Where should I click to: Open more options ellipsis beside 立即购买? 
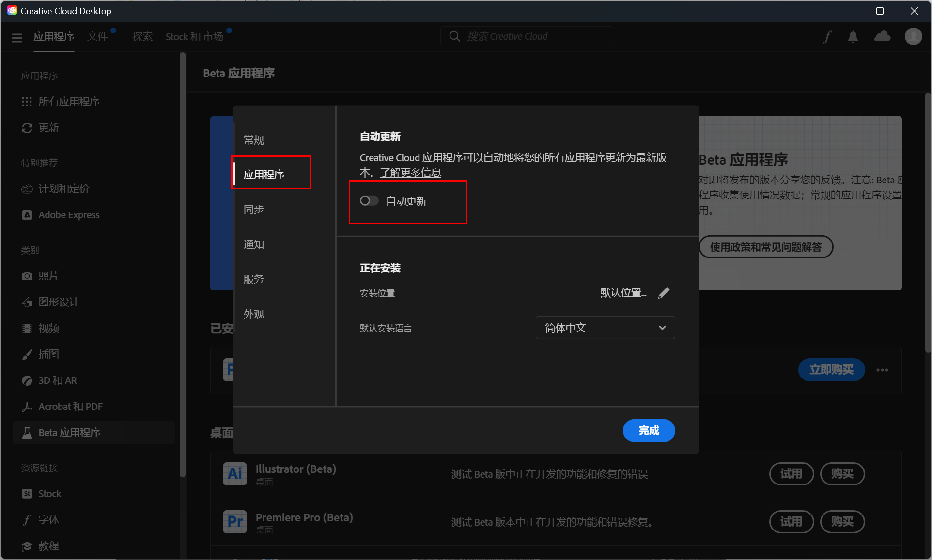click(x=883, y=370)
